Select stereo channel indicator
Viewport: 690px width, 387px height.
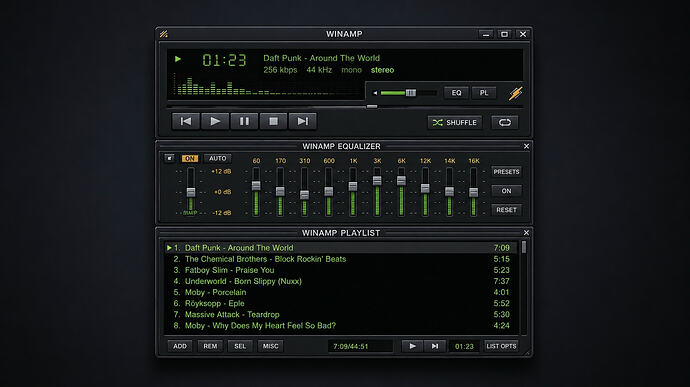[382, 70]
